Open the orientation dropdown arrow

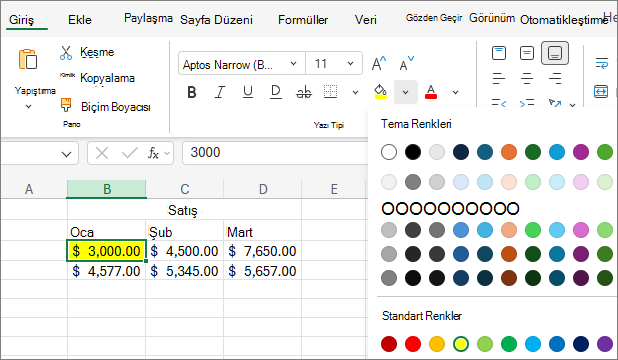[x=573, y=105]
